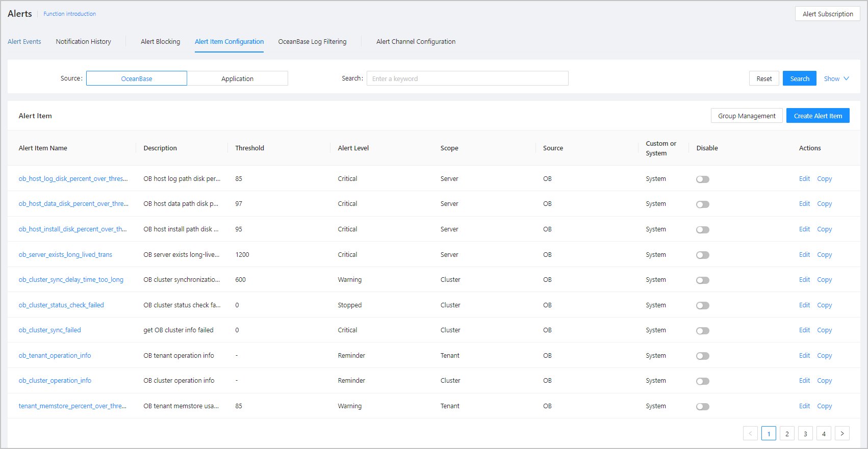Open Group Management
868x449 pixels.
click(747, 116)
